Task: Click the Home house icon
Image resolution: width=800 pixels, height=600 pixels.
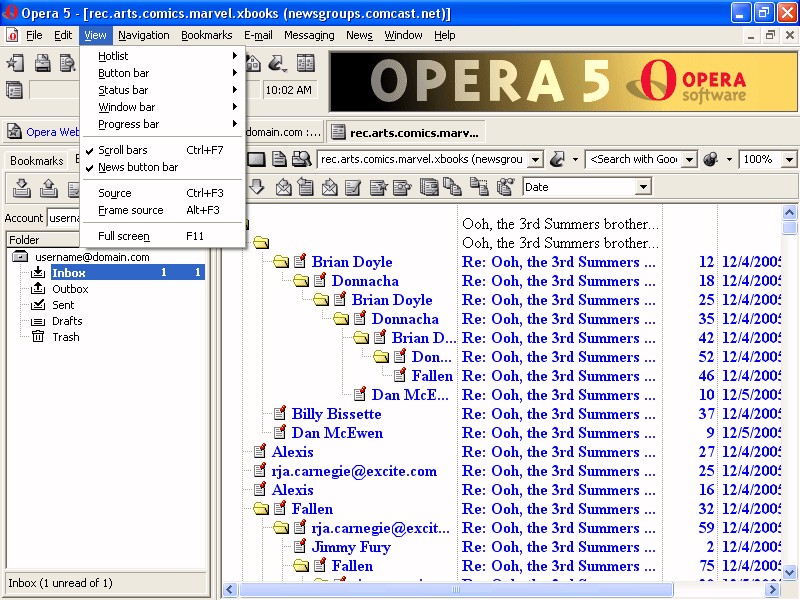Action: pos(253,63)
